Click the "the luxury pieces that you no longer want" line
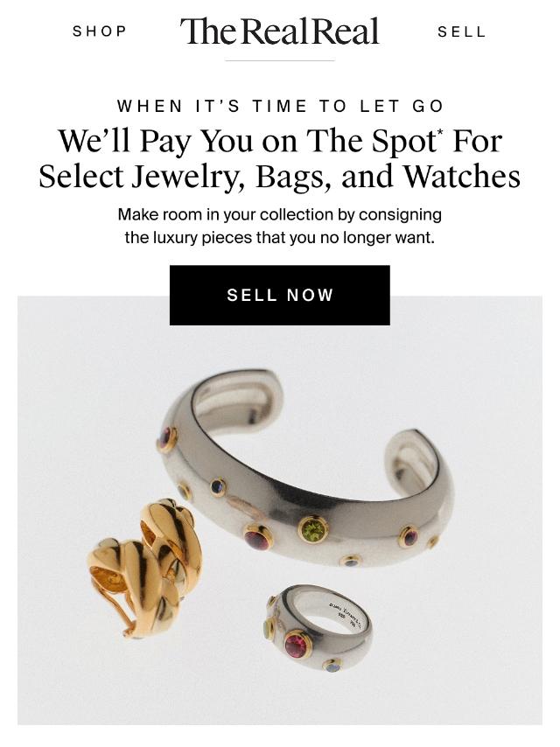 point(280,237)
